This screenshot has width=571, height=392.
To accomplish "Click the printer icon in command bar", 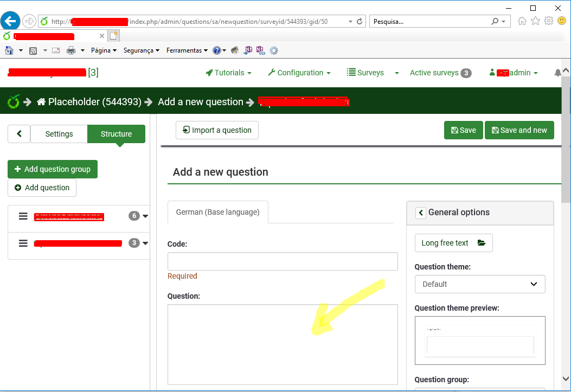I will (71, 50).
